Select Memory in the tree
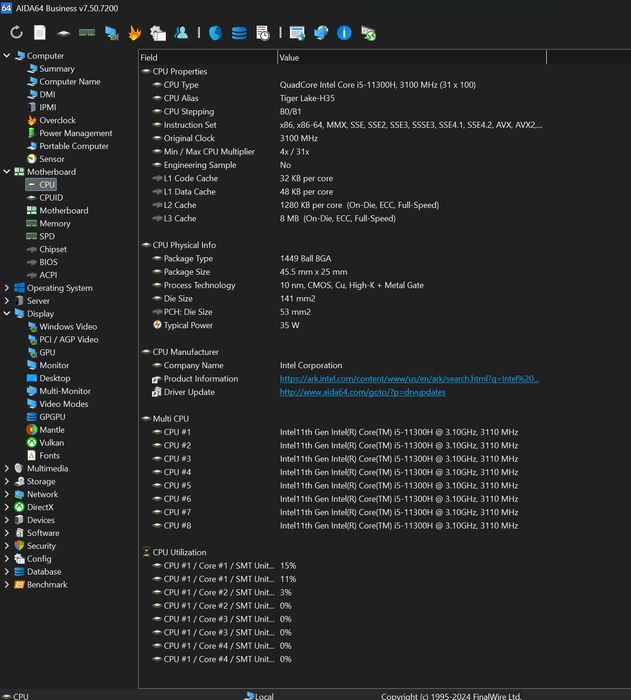The width and height of the screenshot is (631, 700). (x=54, y=223)
